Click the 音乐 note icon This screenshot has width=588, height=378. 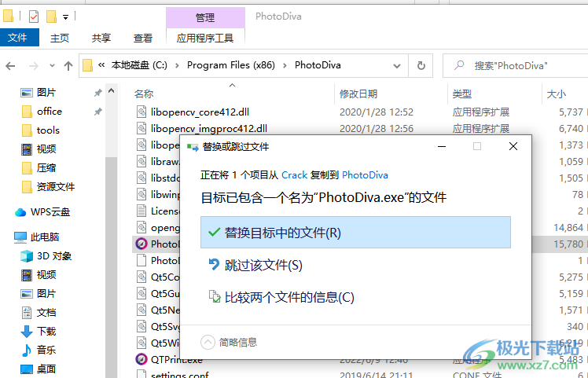click(27, 350)
